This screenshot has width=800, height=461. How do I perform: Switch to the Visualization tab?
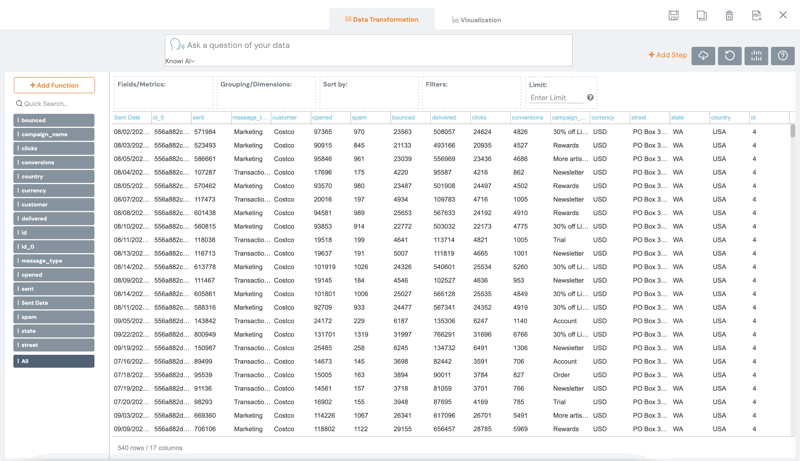476,20
